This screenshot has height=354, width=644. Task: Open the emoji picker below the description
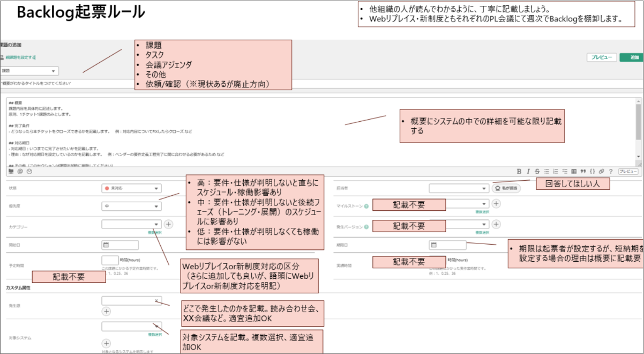(29, 171)
